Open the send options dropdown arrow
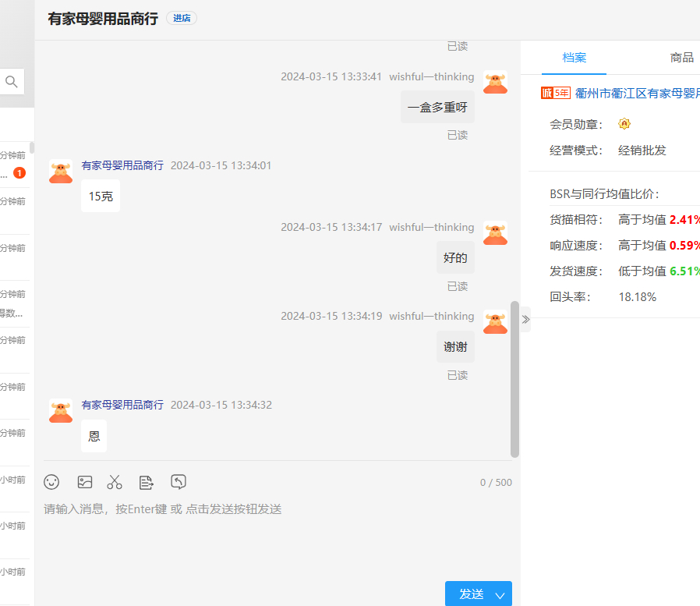Image resolution: width=700 pixels, height=606 pixels. pos(500,595)
